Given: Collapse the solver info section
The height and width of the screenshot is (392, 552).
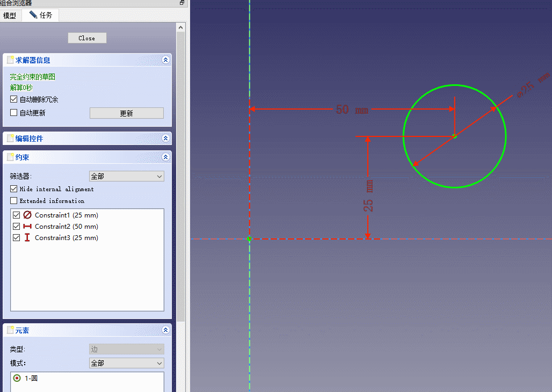Looking at the screenshot, I should (165, 60).
